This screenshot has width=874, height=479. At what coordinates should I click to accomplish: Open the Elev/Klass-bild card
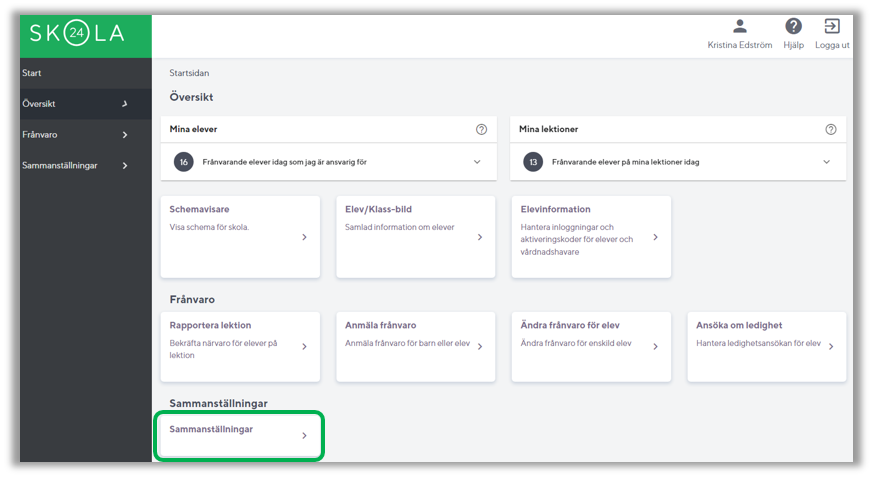(415, 236)
